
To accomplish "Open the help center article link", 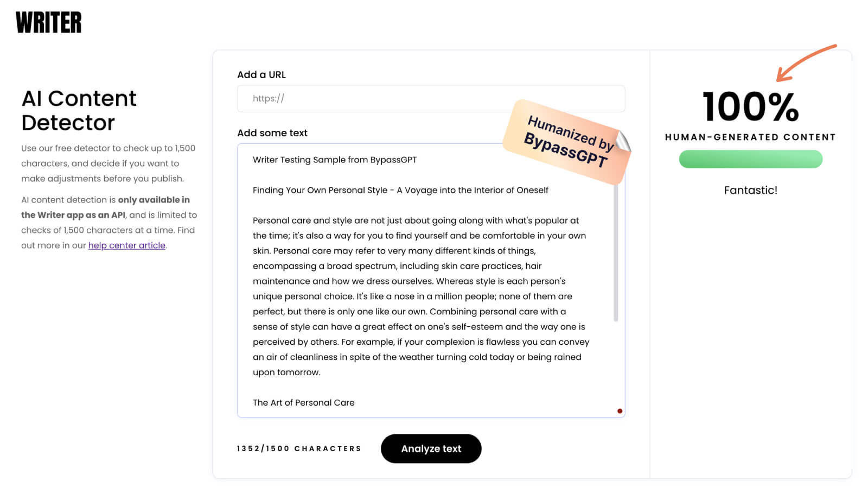I will point(127,245).
